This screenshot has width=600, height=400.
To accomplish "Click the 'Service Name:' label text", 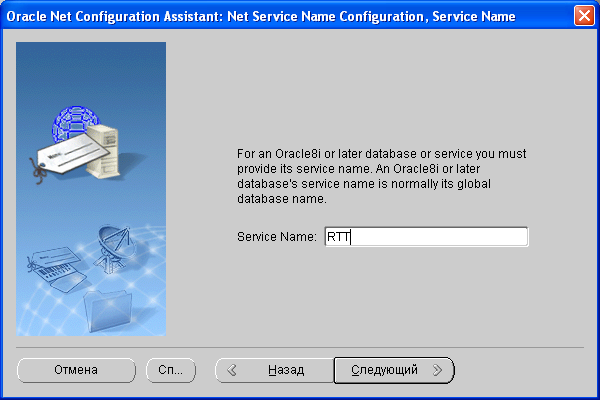I will click(277, 237).
